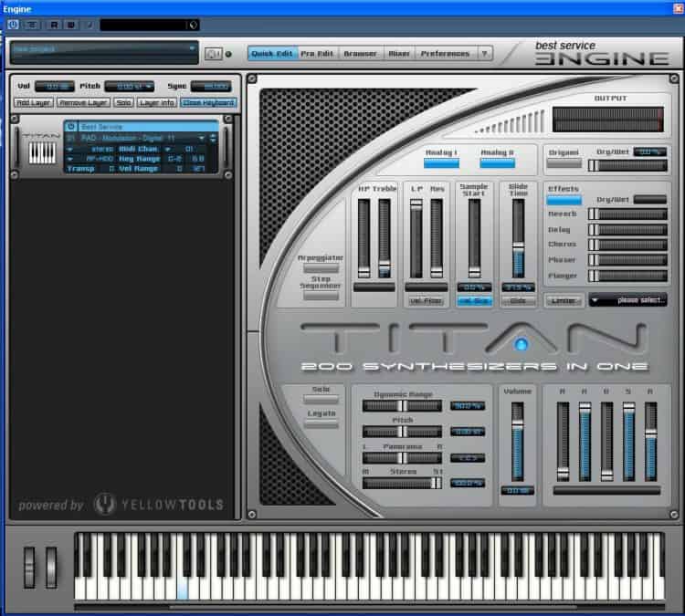Toggle the Vel. Filter button under LP sliders
The height and width of the screenshot is (616, 685).
click(426, 301)
